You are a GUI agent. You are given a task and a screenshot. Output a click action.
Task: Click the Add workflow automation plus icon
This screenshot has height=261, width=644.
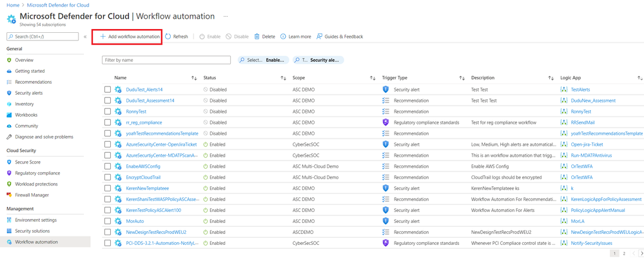click(x=102, y=37)
